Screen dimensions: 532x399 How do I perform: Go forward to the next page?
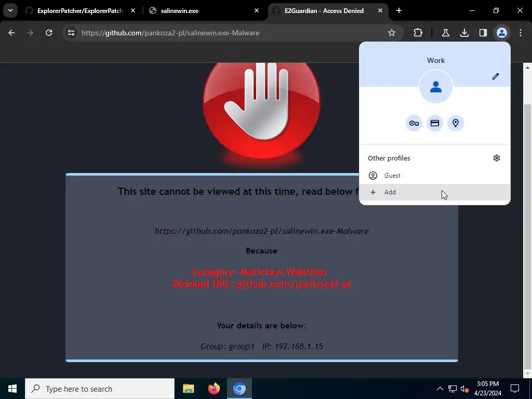point(30,33)
